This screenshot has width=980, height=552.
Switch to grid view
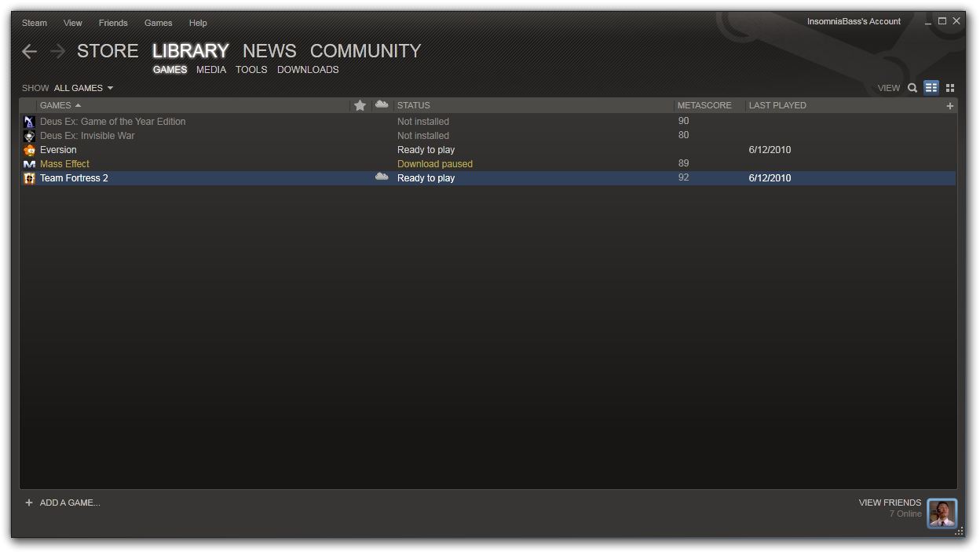(x=950, y=88)
